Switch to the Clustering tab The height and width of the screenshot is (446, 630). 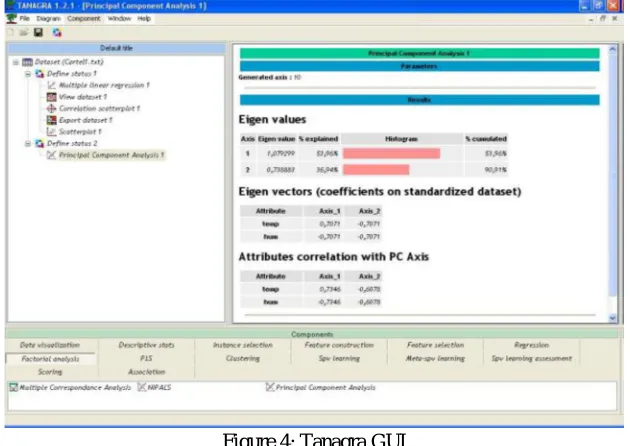point(243,358)
